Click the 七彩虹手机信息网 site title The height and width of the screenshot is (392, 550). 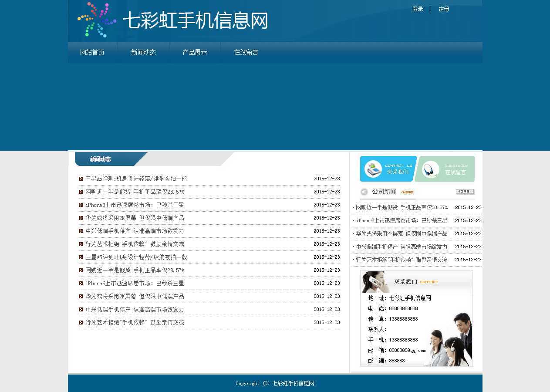pos(195,20)
